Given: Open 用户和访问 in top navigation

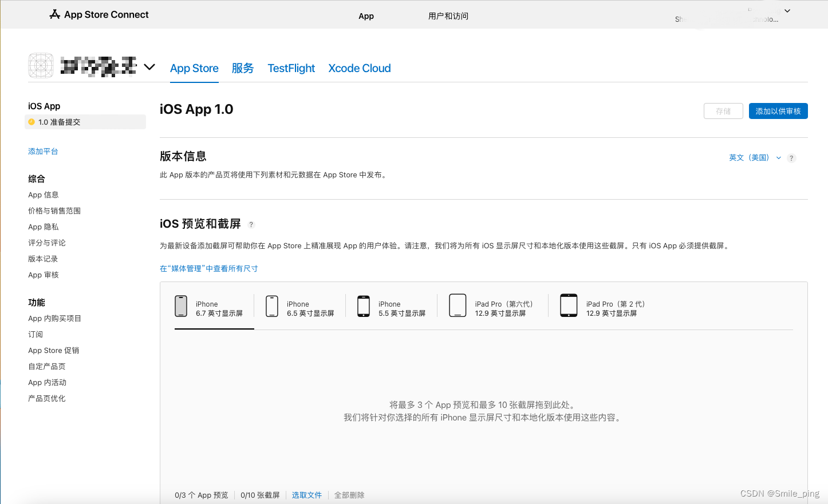Looking at the screenshot, I should (448, 16).
